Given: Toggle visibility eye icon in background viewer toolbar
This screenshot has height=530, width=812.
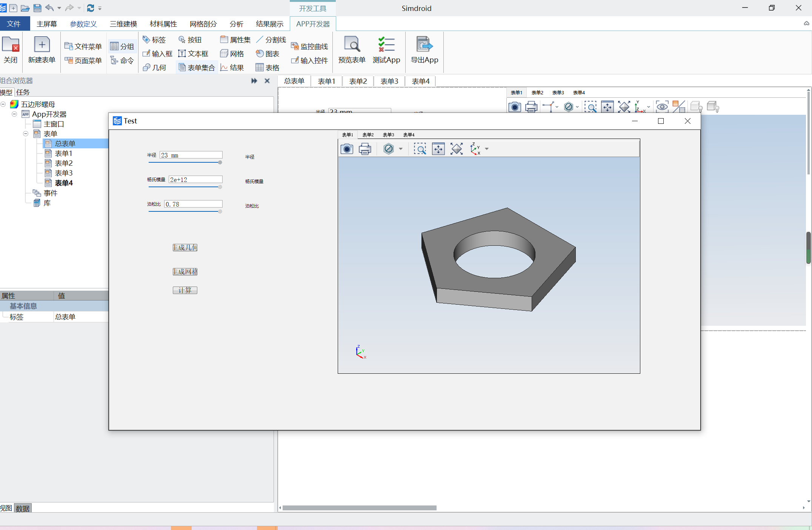Looking at the screenshot, I should (x=662, y=107).
